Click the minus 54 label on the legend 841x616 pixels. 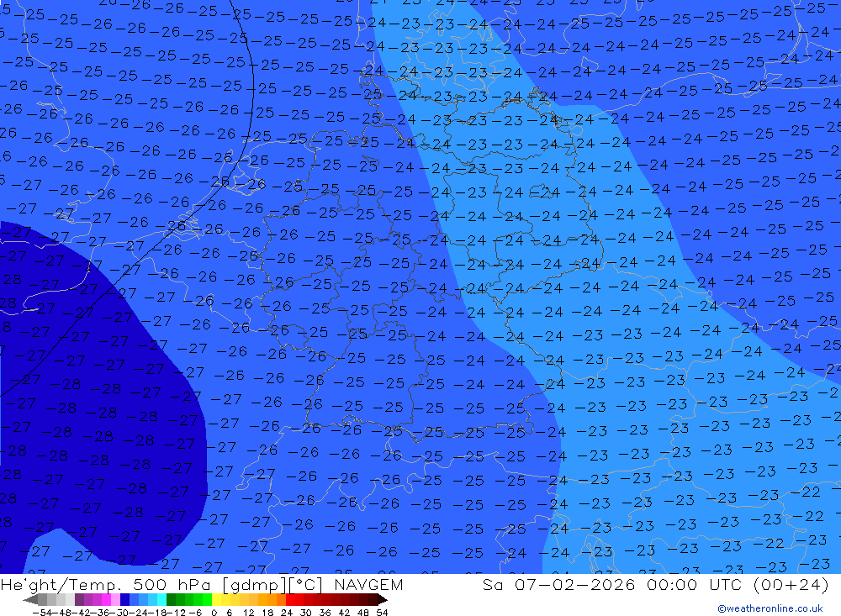43,613
